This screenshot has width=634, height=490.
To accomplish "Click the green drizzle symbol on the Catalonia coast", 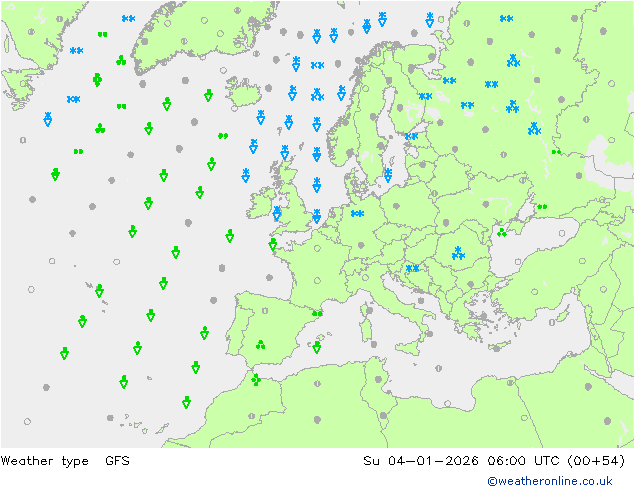I will (317, 313).
